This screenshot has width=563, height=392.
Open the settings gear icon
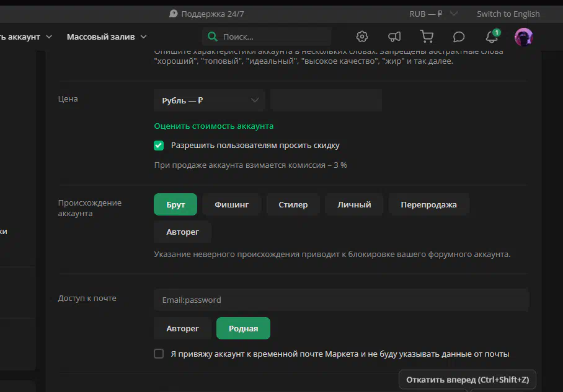362,37
